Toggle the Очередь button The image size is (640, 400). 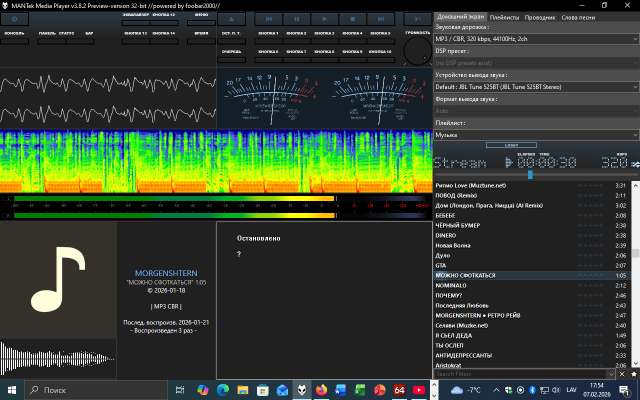[231, 60]
